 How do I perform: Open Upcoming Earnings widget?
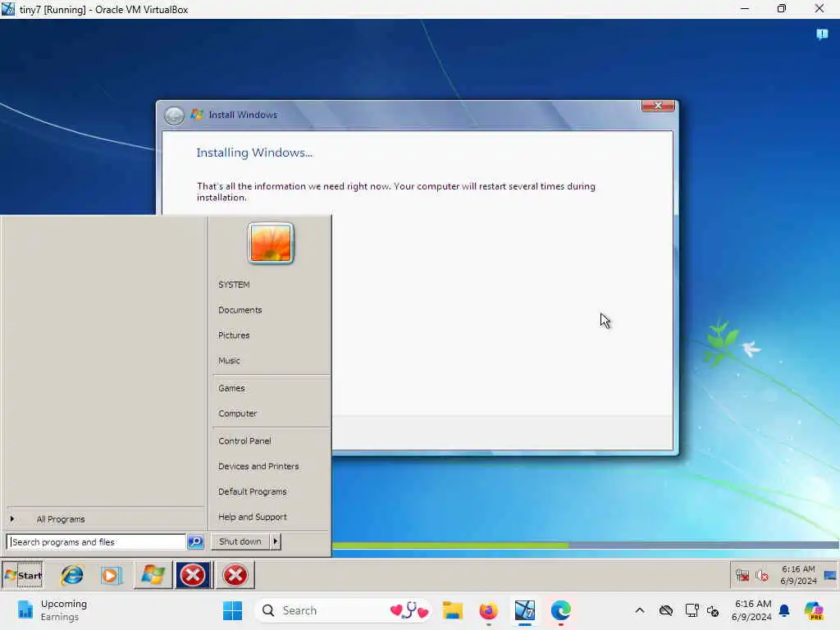click(52, 610)
